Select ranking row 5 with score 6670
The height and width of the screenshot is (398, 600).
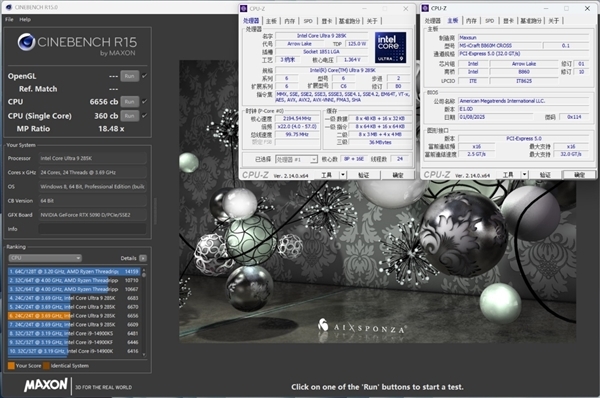74,307
